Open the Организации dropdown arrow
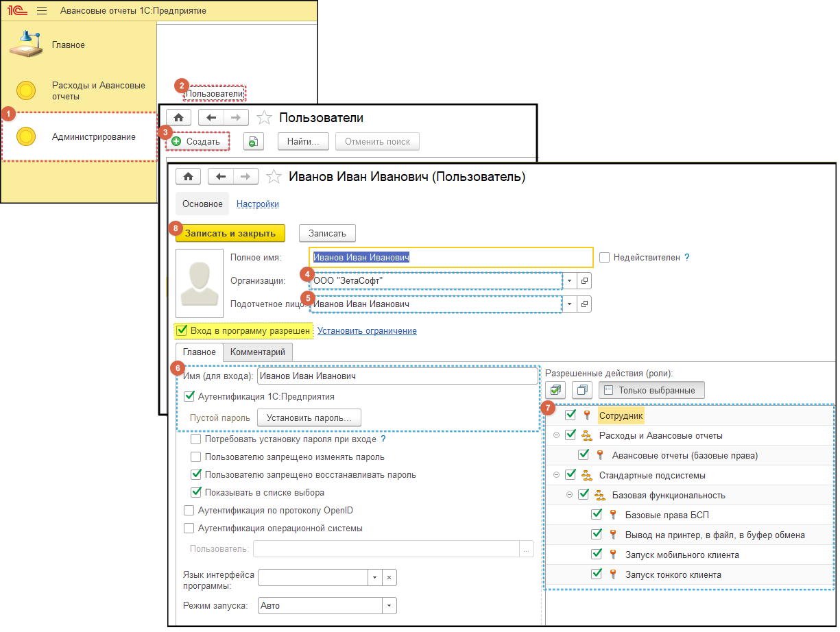 click(569, 281)
